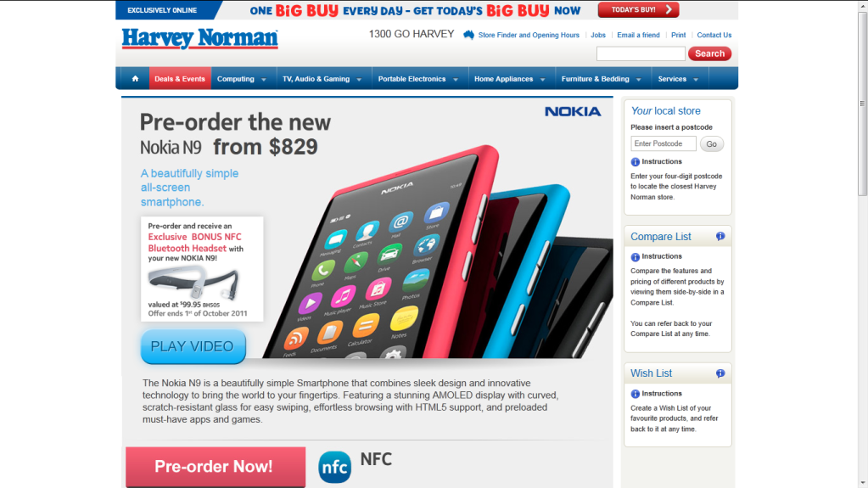The height and width of the screenshot is (488, 868).
Task: Open the Services menu
Action: (678, 79)
